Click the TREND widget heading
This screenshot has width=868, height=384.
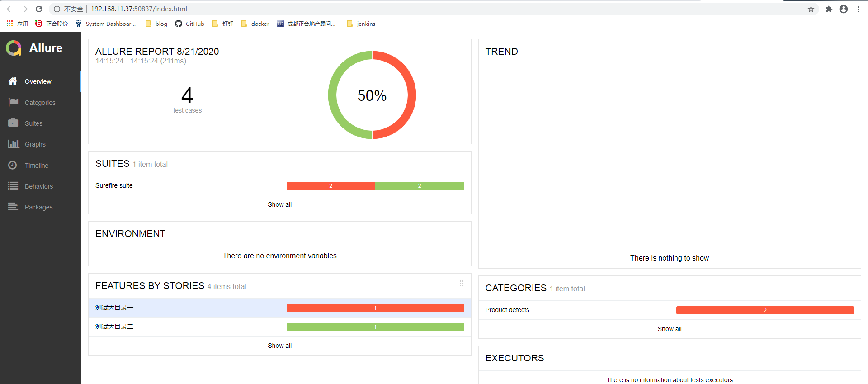501,52
